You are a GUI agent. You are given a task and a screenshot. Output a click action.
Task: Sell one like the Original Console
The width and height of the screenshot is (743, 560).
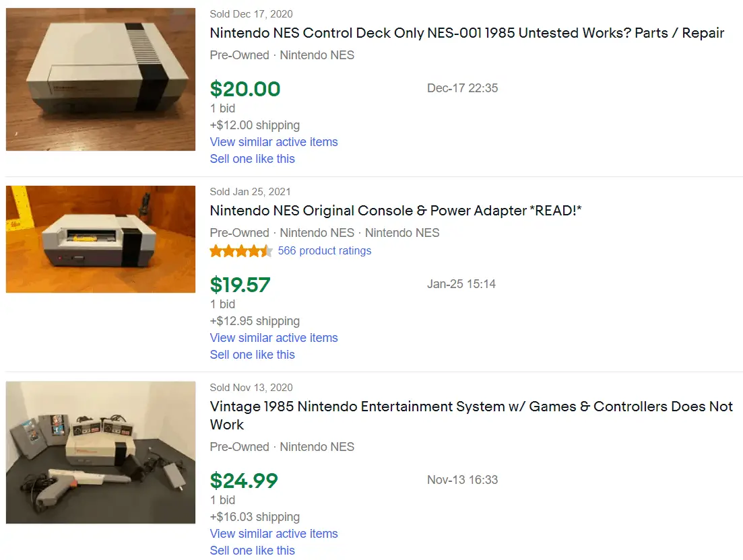click(252, 354)
